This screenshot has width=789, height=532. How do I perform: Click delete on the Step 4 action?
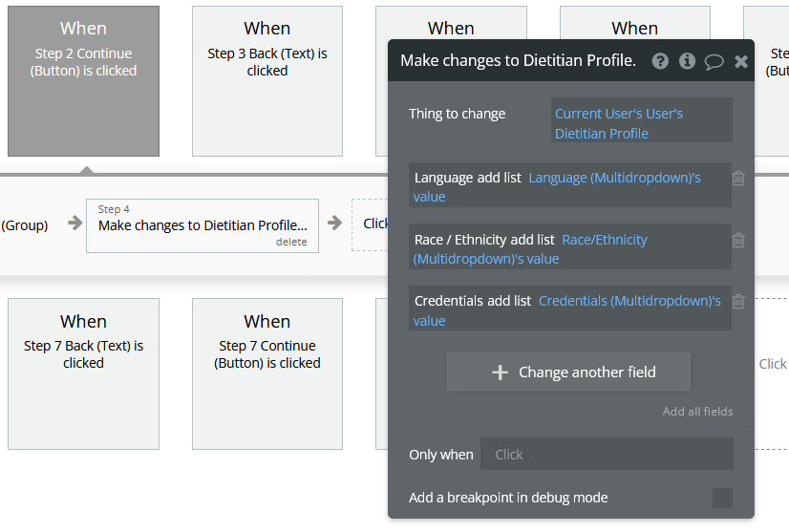291,243
